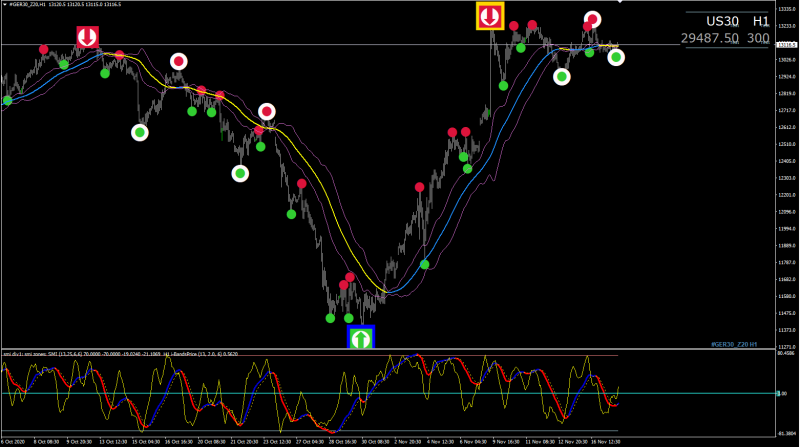Viewport: 800px width, 447px height.
Task: Click the red down-arrow signal with yellow border
Action: pos(490,16)
